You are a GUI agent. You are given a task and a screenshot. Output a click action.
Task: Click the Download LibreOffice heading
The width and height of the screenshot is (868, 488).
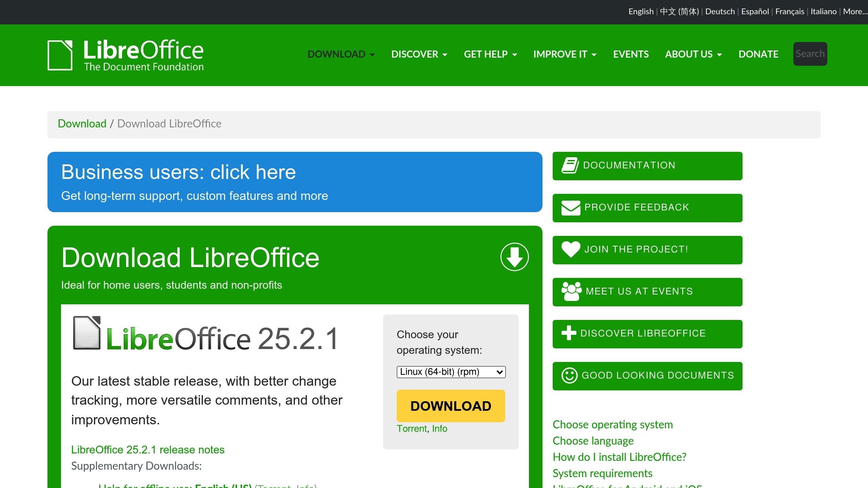[190, 258]
